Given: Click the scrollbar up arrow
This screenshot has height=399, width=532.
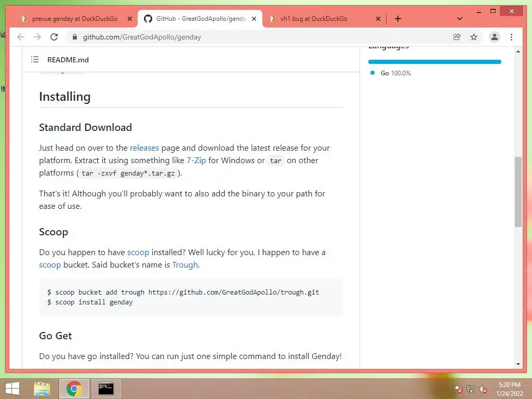Looking at the screenshot, I should pyautogui.click(x=518, y=51).
